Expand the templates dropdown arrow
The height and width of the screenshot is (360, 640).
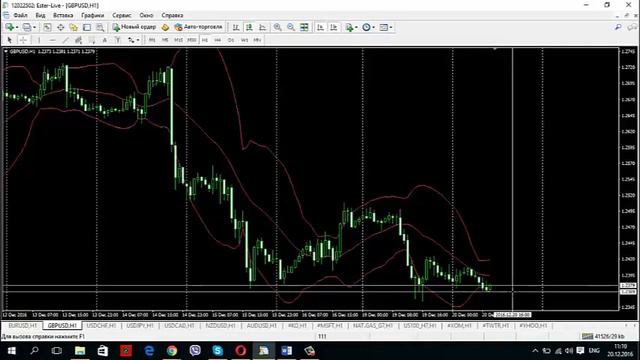391,27
